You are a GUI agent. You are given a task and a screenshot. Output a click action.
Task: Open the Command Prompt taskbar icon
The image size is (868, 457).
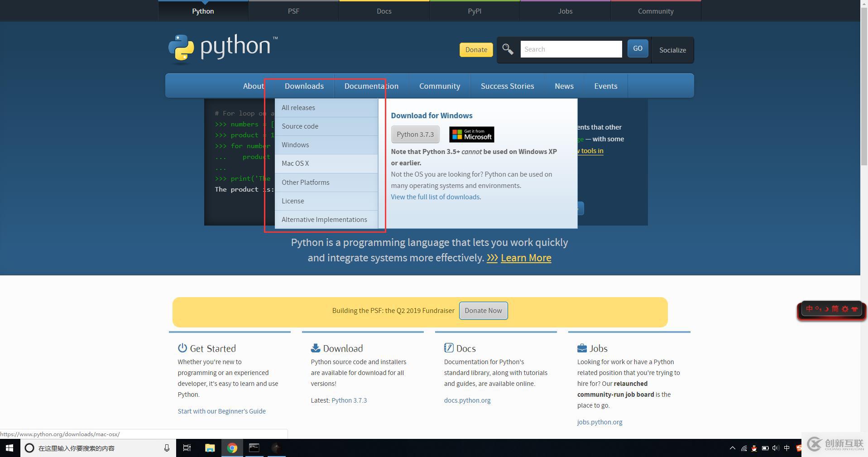tap(254, 448)
